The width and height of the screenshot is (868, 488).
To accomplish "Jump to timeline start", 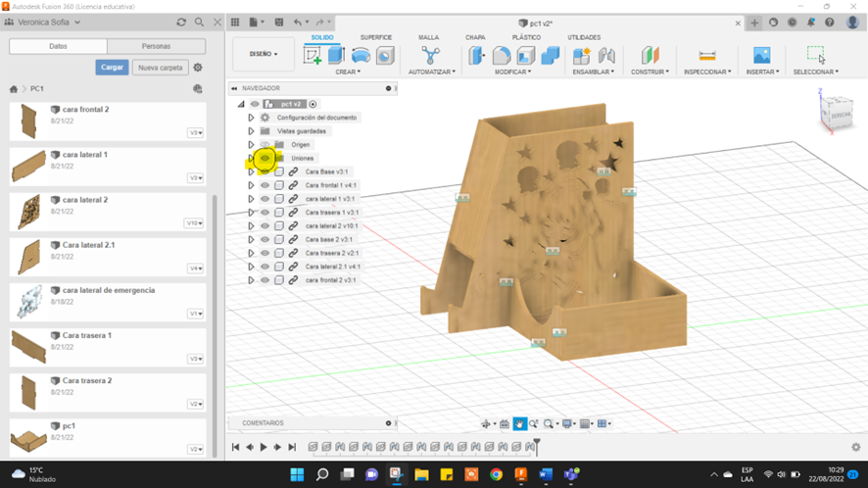I will 235,447.
